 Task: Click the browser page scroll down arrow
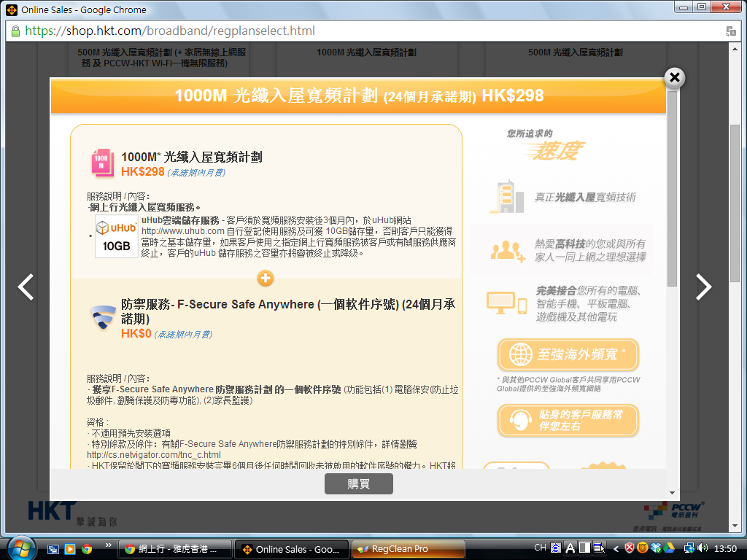[735, 526]
